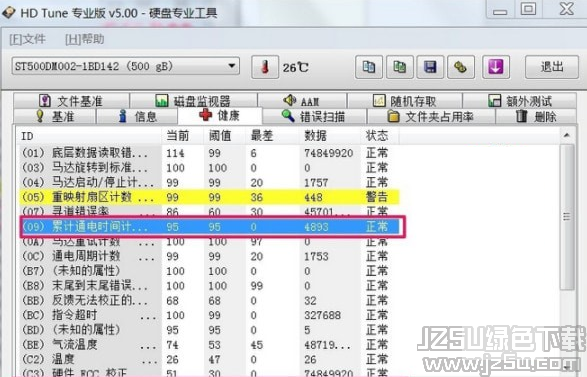The height and width of the screenshot is (377, 587).
Task: Select the (C2) 温度 row
Action: [x=210, y=359]
